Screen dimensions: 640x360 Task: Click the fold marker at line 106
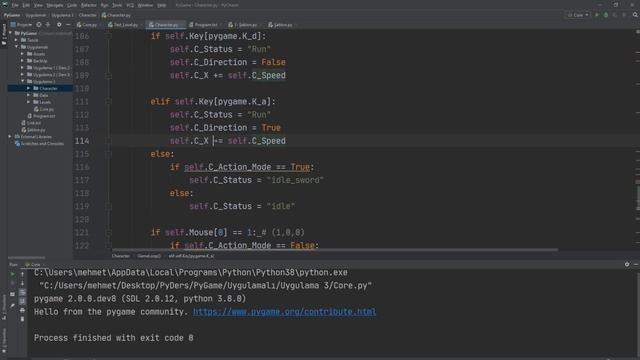pyautogui.click(x=109, y=36)
